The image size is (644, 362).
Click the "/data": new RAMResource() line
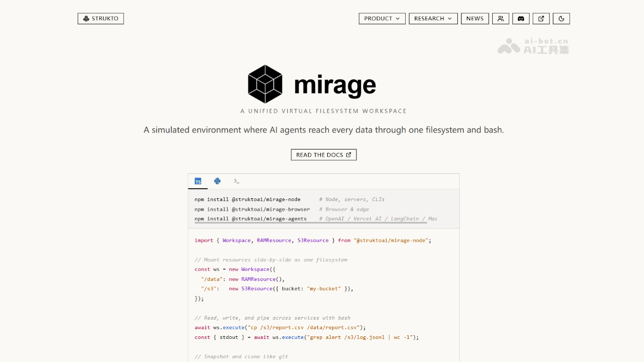click(x=243, y=279)
